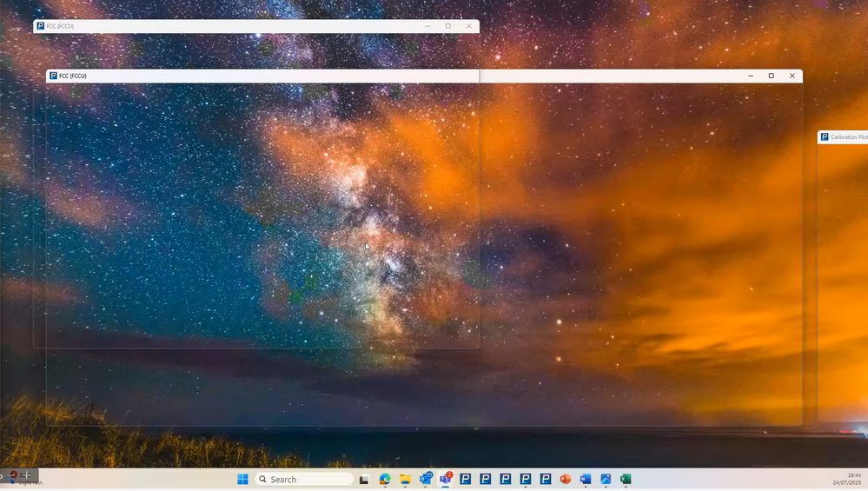Screen dimensions: 868x491
Task: Open the Windows Start menu
Action: pos(242,480)
